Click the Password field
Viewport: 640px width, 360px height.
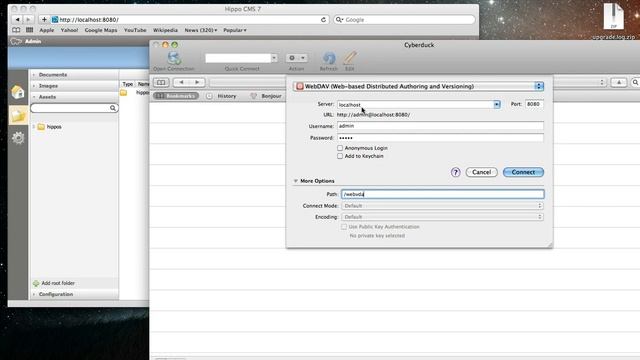pyautogui.click(x=440, y=138)
